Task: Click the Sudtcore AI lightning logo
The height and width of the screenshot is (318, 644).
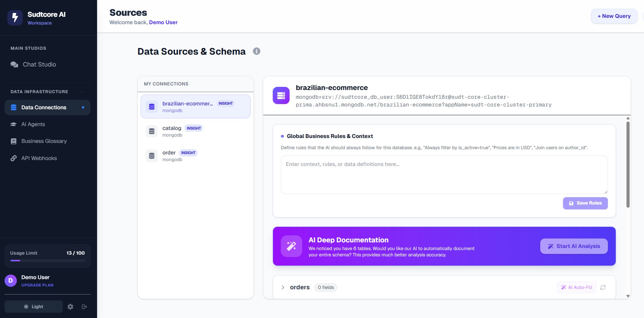Action: click(15, 18)
